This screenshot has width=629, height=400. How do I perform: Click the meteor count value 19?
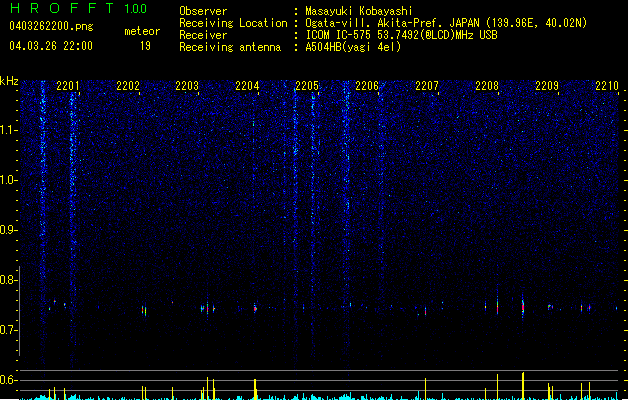point(145,46)
